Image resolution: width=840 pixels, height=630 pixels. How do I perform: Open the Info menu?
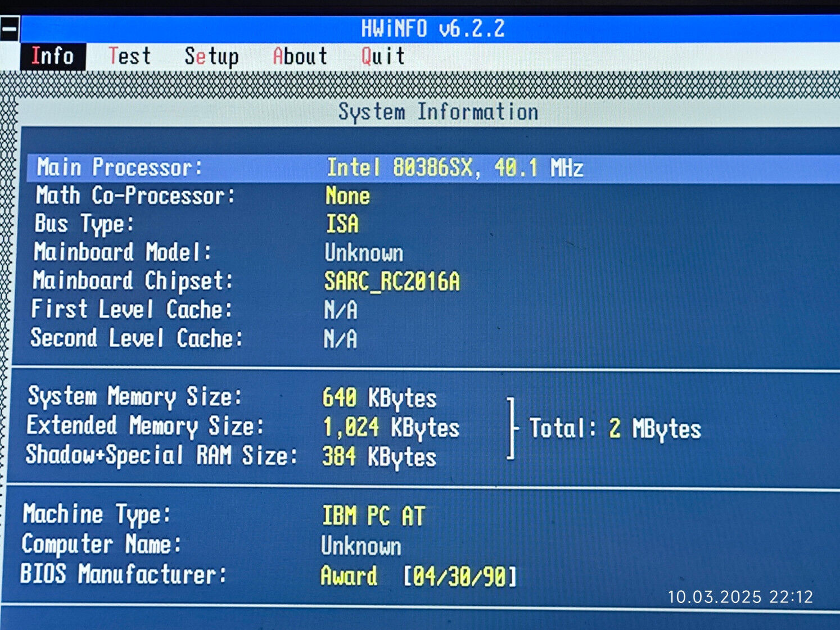[53, 56]
